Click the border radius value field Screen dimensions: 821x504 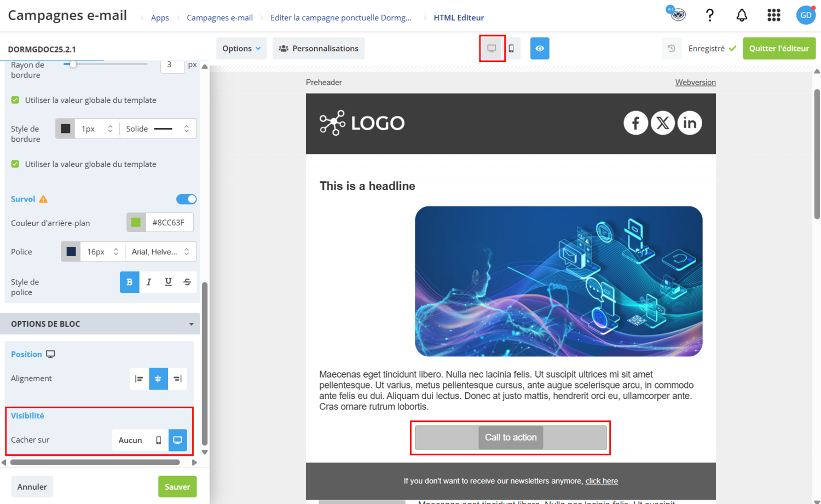pos(172,65)
